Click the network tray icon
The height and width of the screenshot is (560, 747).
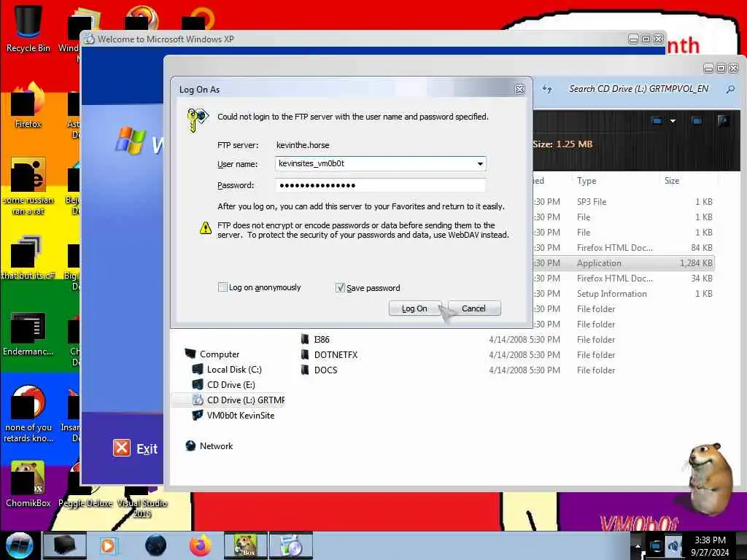click(656, 547)
